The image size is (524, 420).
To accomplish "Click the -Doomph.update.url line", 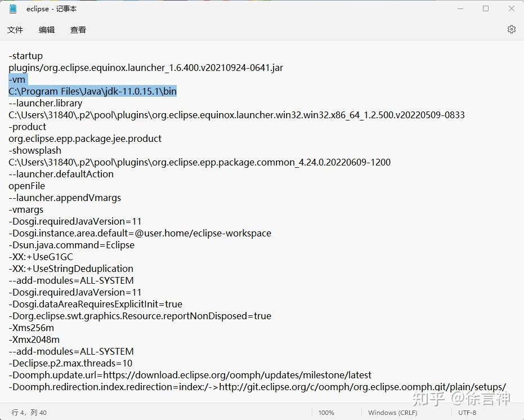I will 190,375.
